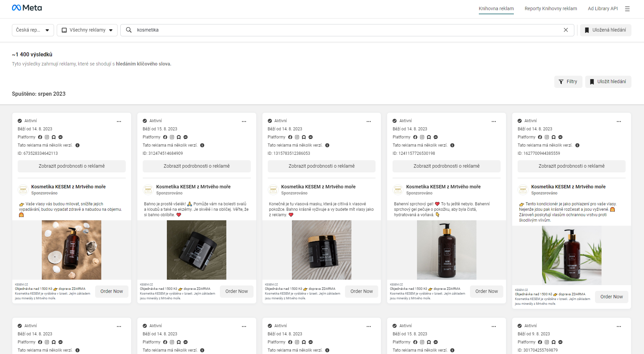Click Messenger platform icon on ad 301704255769879
This screenshot has height=354, width=644.
560,342
